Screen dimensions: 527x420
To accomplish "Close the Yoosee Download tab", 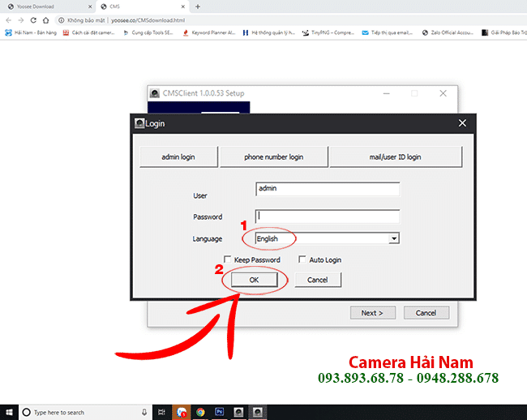I will pyautogui.click(x=90, y=6).
